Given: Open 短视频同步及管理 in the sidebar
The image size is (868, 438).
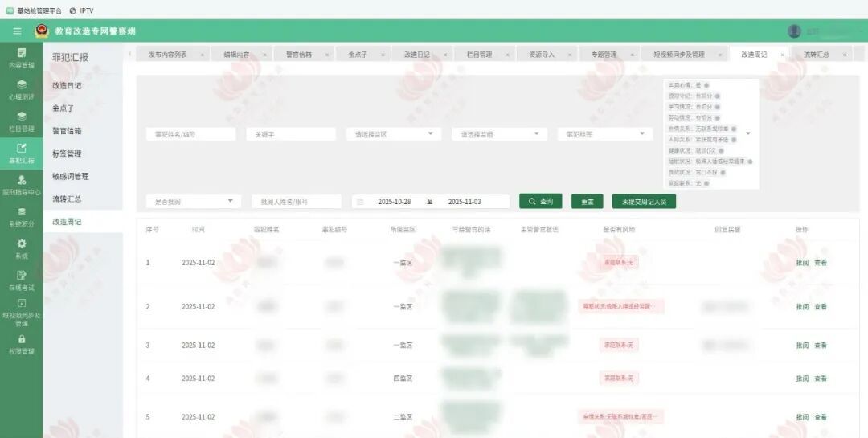Looking at the screenshot, I should pyautogui.click(x=22, y=313).
